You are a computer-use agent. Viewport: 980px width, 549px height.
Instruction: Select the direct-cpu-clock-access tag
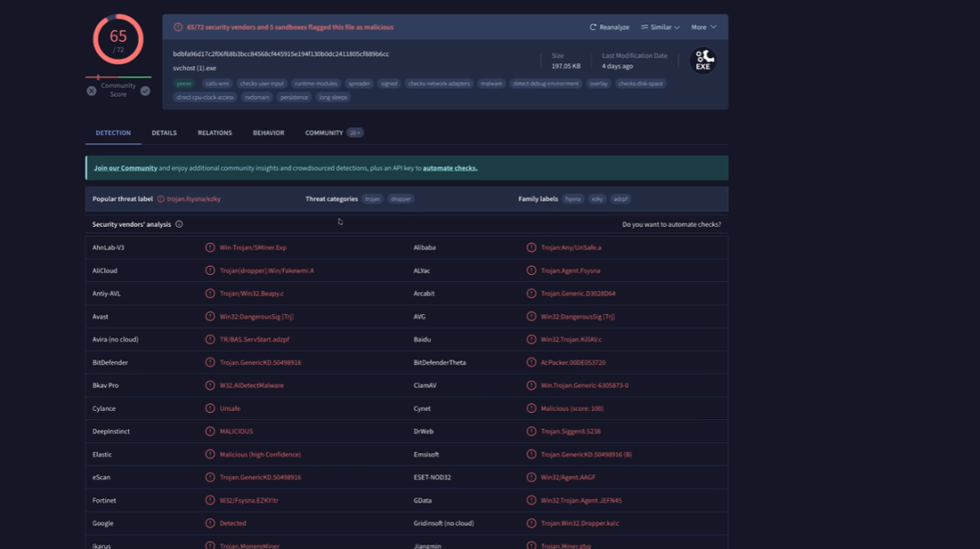coord(205,97)
